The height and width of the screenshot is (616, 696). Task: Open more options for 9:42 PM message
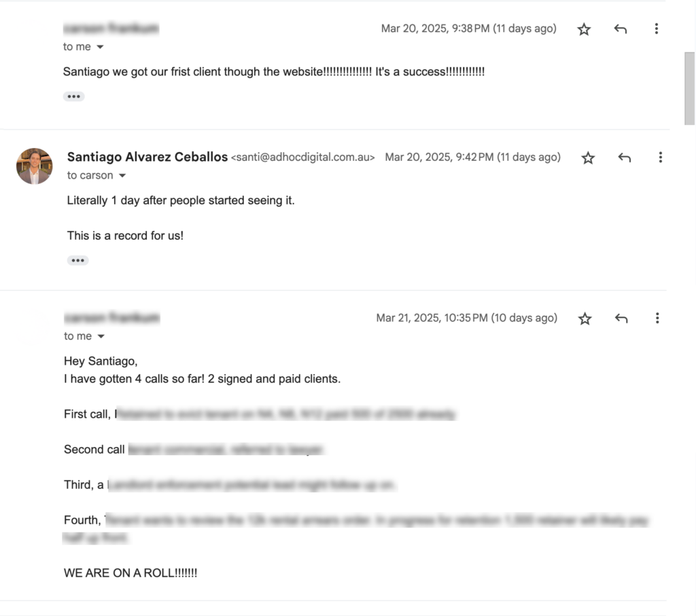click(660, 158)
